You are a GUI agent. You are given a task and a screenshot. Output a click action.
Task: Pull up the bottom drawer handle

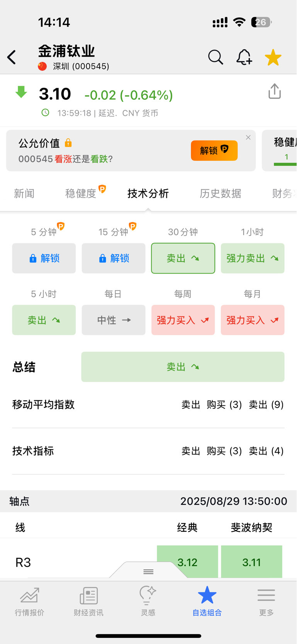[x=148, y=571]
